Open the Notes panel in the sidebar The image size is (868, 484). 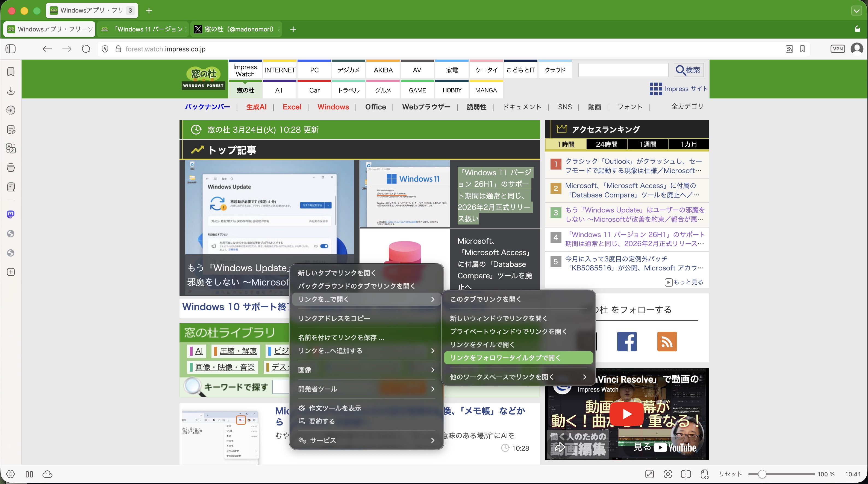(x=11, y=129)
